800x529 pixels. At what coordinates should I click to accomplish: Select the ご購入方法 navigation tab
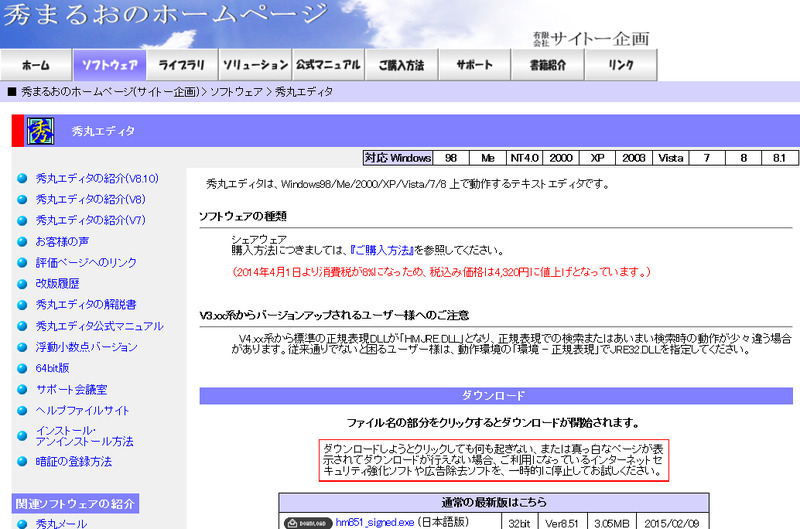401,65
